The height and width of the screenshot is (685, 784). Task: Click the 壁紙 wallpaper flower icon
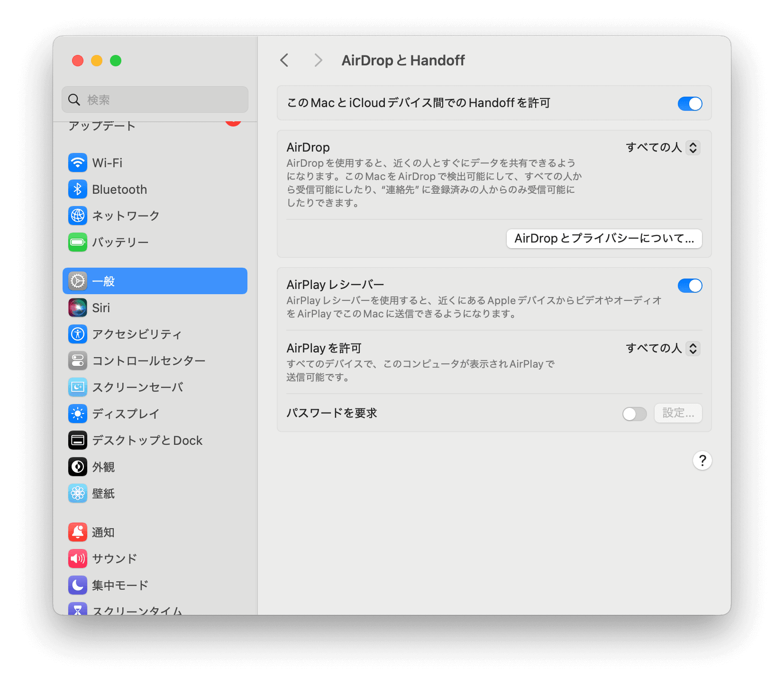pyautogui.click(x=78, y=494)
